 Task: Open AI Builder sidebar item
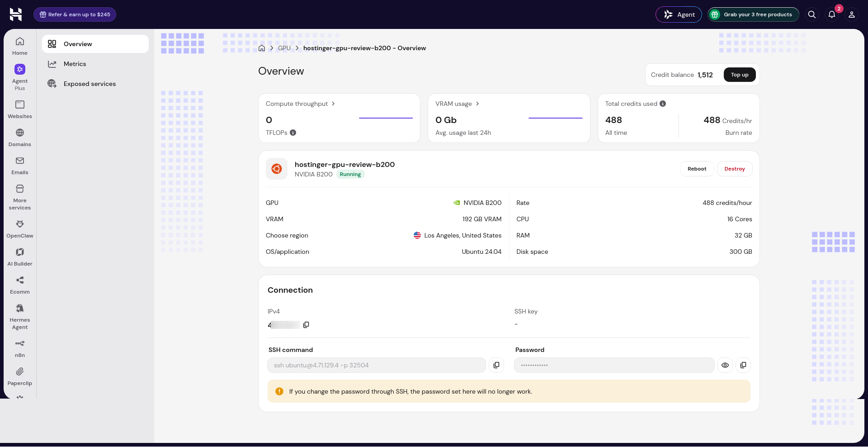pyautogui.click(x=20, y=257)
